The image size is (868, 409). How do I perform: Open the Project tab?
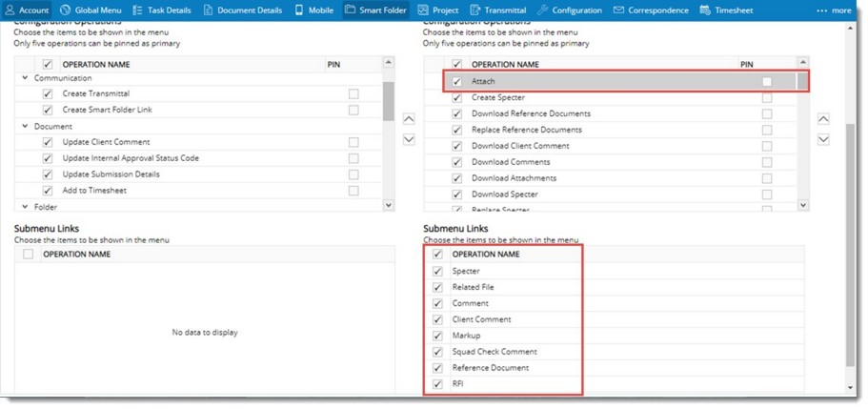click(x=438, y=10)
